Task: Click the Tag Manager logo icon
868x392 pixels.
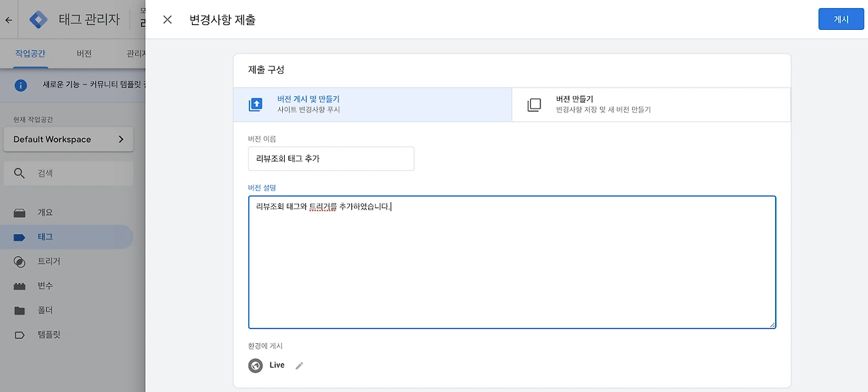Action: coord(39,20)
